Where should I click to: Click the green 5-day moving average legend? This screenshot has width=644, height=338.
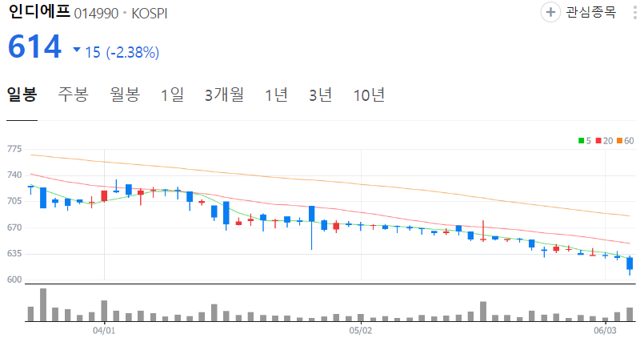click(x=585, y=141)
